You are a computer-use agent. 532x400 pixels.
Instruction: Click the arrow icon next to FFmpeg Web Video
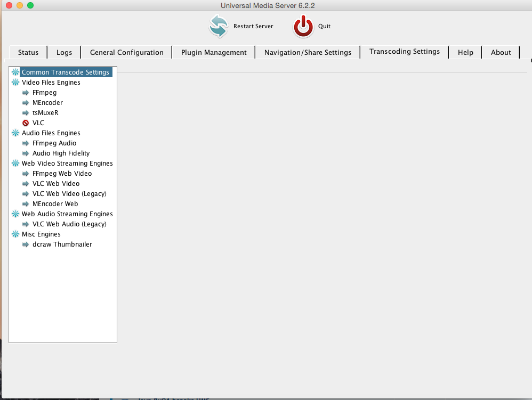26,174
